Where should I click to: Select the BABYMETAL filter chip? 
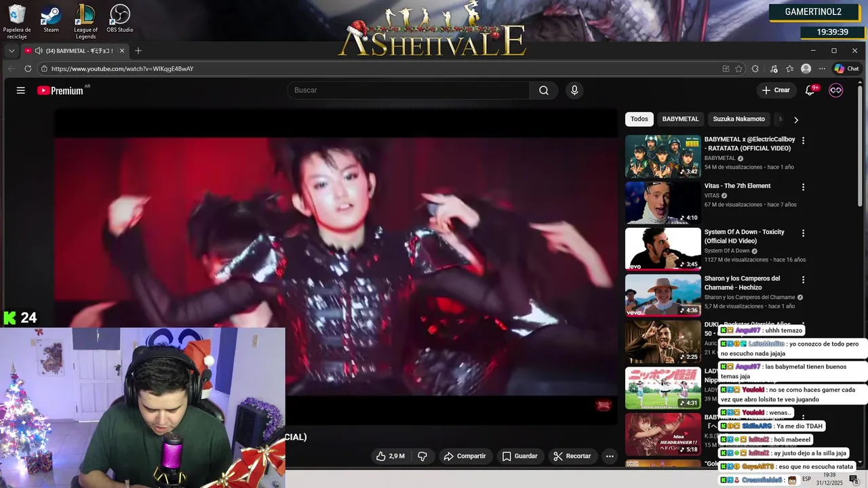point(680,119)
